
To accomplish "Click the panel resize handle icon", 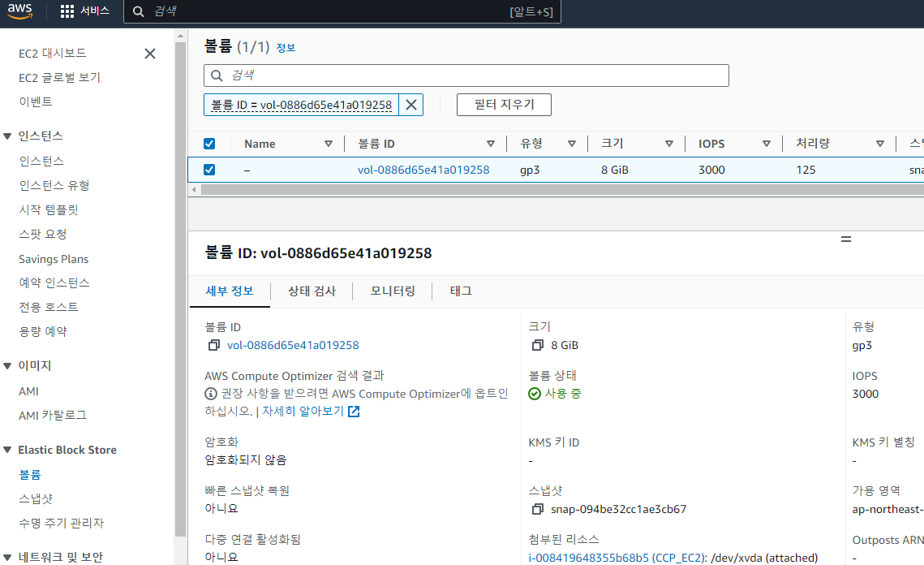I will pyautogui.click(x=845, y=239).
